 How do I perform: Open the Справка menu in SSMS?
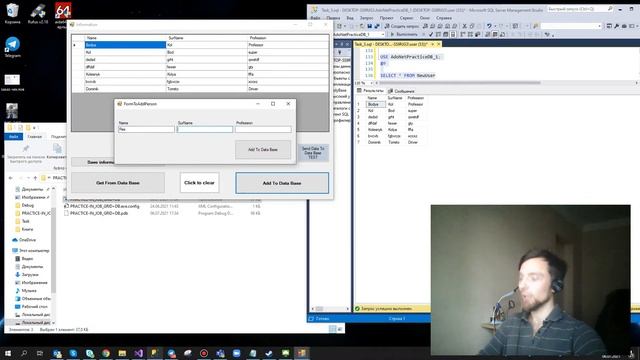[x=444, y=18]
